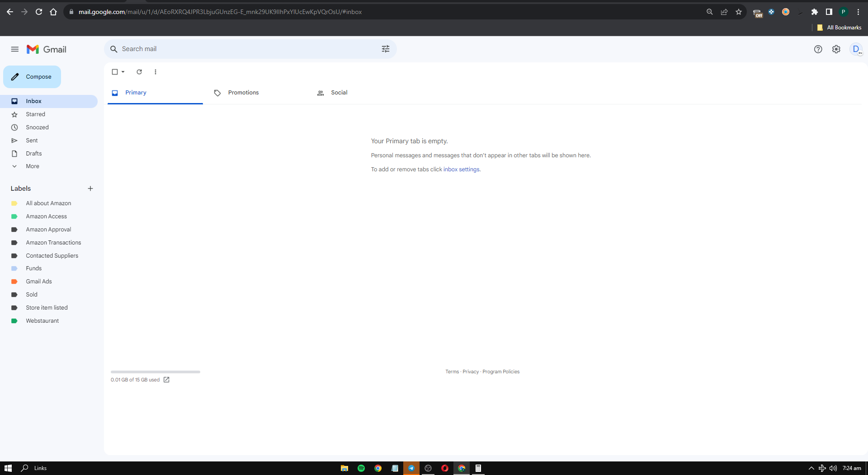Screen dimensions: 868x475
Task: Open Chrome extensions puzzle icon
Action: (x=815, y=12)
